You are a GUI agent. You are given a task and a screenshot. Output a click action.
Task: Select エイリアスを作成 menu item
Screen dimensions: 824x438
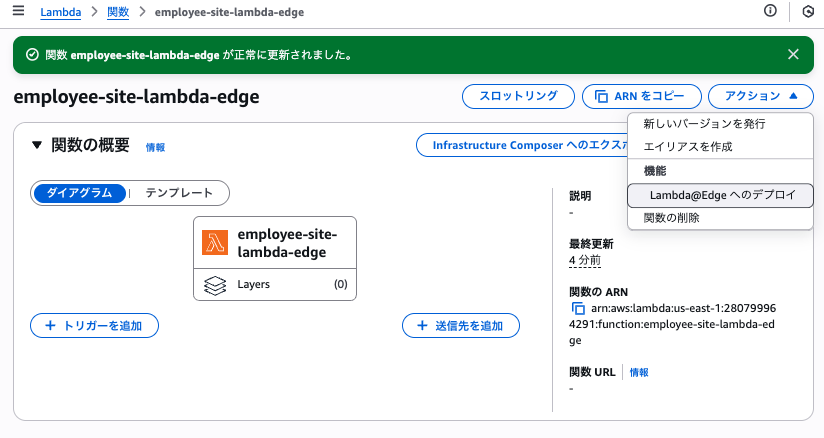[x=720, y=147]
